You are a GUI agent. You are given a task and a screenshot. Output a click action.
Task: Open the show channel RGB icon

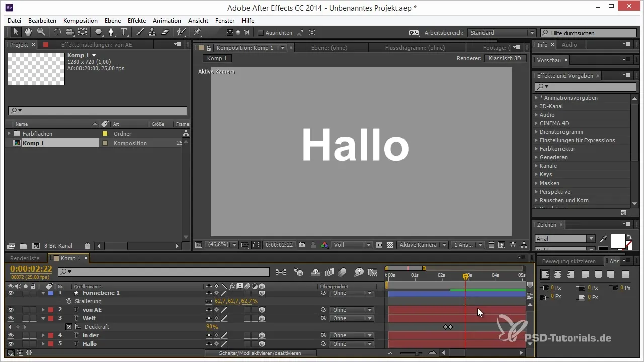[x=325, y=245]
